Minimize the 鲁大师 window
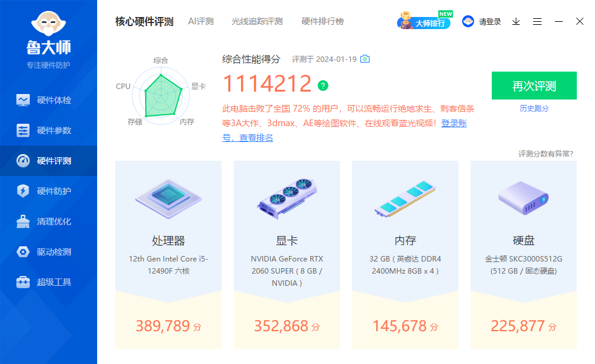Image resolution: width=595 pixels, height=364 pixels. [559, 22]
